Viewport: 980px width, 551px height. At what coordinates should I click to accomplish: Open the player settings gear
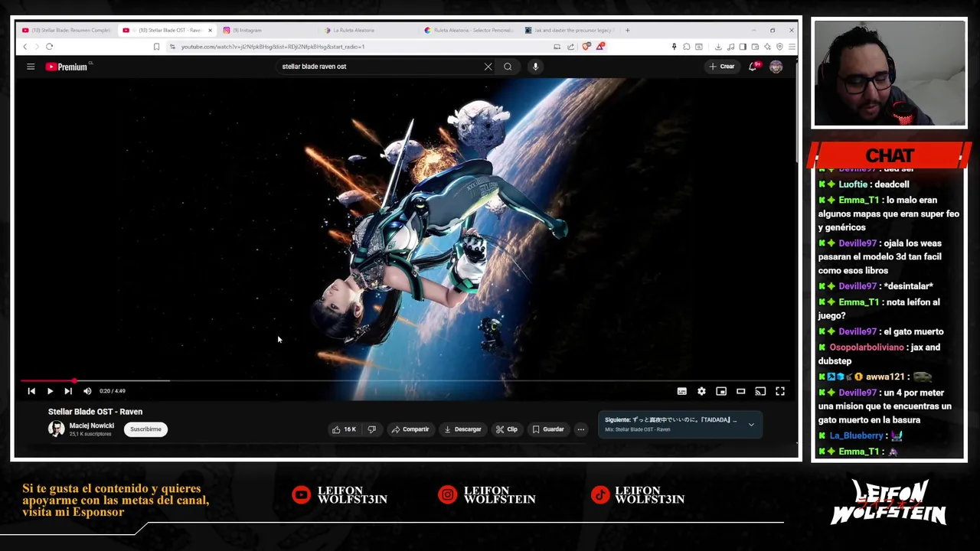(x=701, y=391)
